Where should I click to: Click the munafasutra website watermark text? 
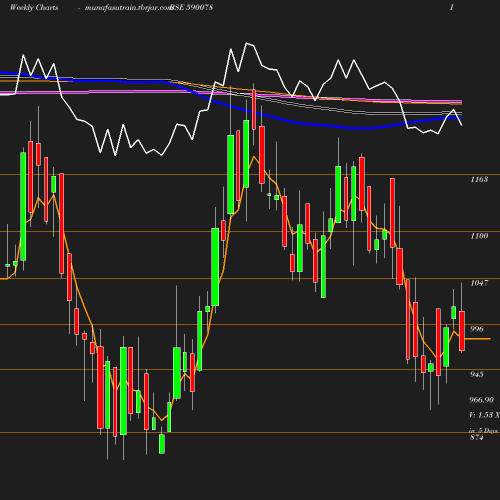(x=128, y=8)
